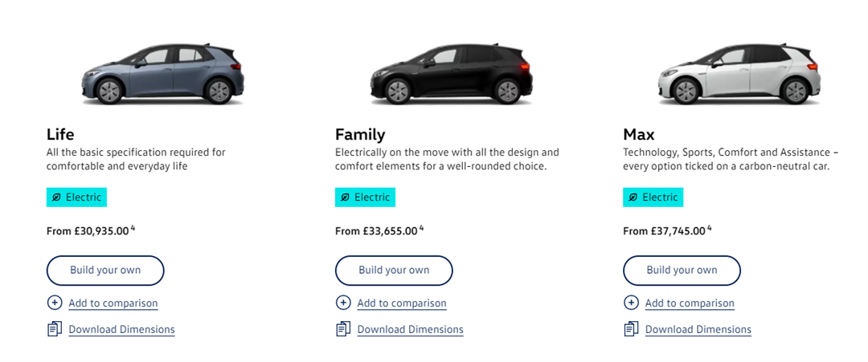868x362 pixels.
Task: Click the document icon for Life dimensions
Action: pyautogui.click(x=55, y=329)
